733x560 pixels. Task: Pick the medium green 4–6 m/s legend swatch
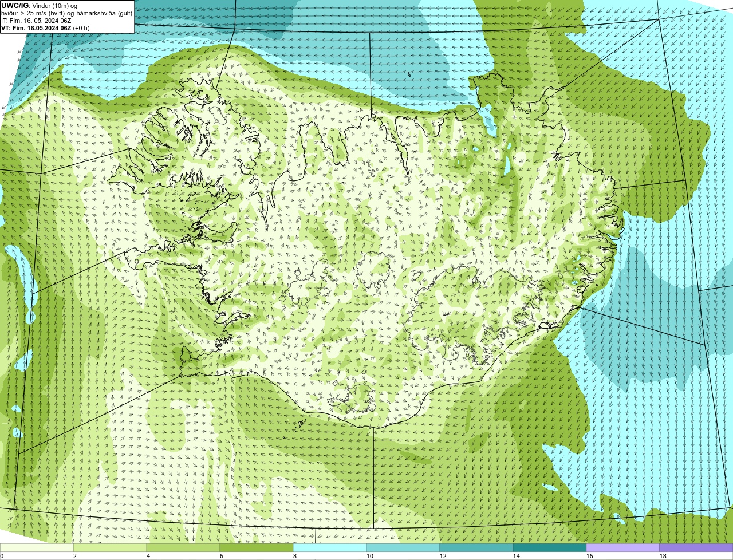pyautogui.click(x=183, y=548)
